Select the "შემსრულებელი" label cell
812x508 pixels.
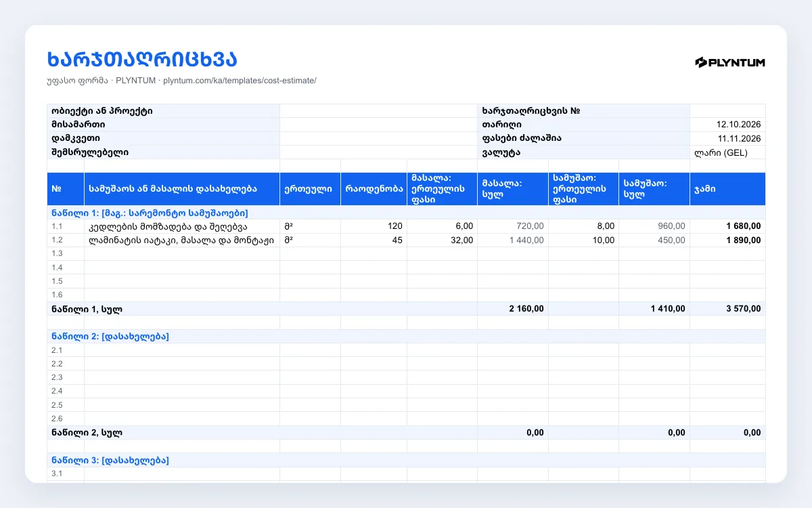(163, 152)
